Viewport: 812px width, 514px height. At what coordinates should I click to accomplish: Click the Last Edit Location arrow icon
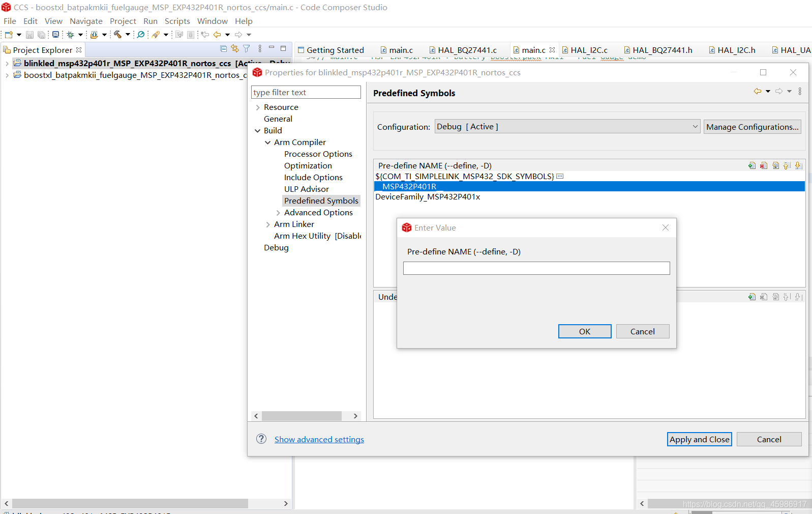[205, 35]
